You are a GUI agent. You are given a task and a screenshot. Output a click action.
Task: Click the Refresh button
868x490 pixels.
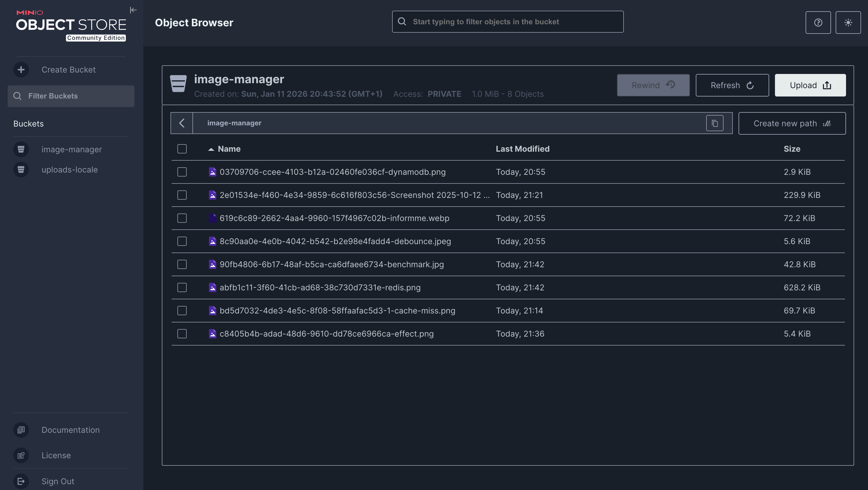tap(732, 85)
